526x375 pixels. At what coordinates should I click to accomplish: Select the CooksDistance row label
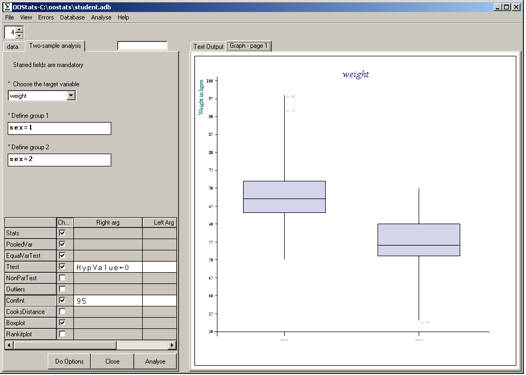[x=30, y=312]
